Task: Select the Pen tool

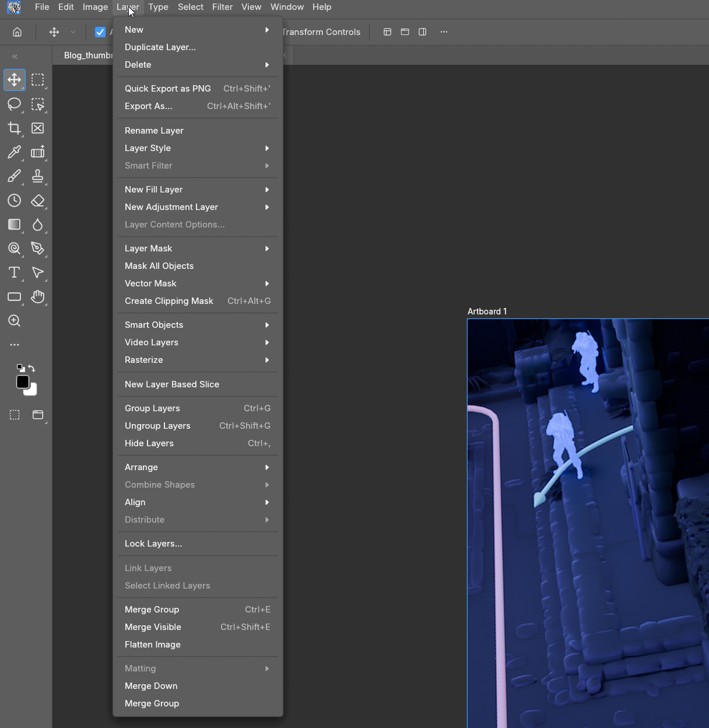Action: tap(38, 249)
